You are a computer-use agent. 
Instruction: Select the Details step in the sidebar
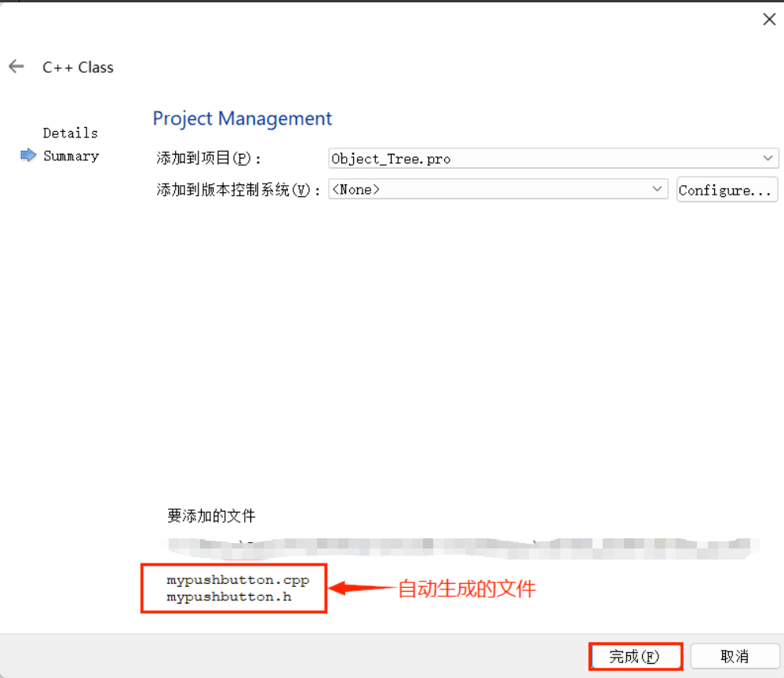71,133
